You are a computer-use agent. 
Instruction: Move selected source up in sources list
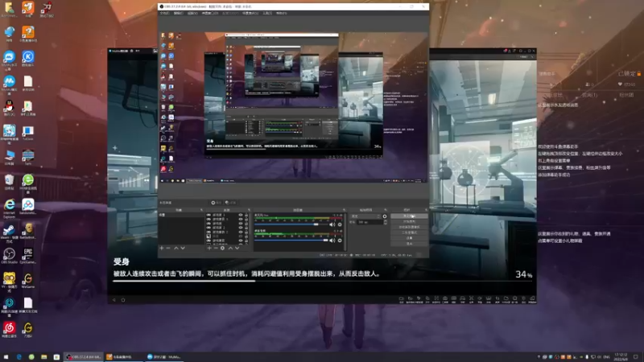230,248
